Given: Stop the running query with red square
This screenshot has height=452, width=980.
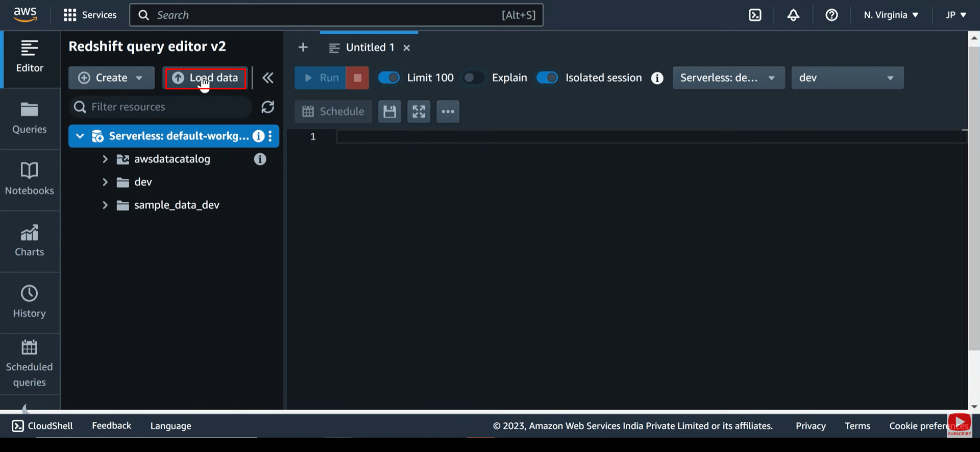Looking at the screenshot, I should click(x=357, y=78).
